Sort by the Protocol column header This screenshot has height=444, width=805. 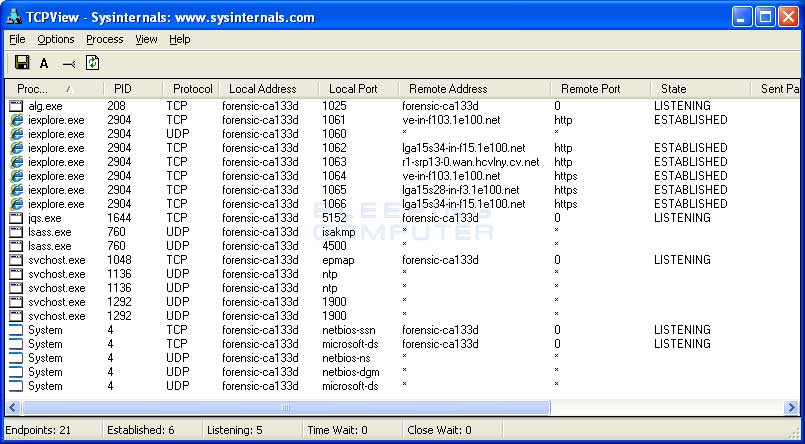(191, 89)
